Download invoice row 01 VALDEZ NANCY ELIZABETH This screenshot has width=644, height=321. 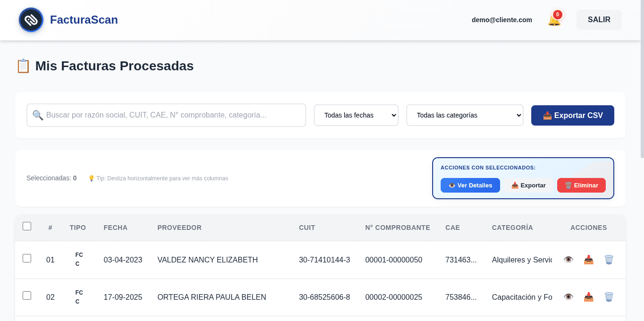pos(589,260)
